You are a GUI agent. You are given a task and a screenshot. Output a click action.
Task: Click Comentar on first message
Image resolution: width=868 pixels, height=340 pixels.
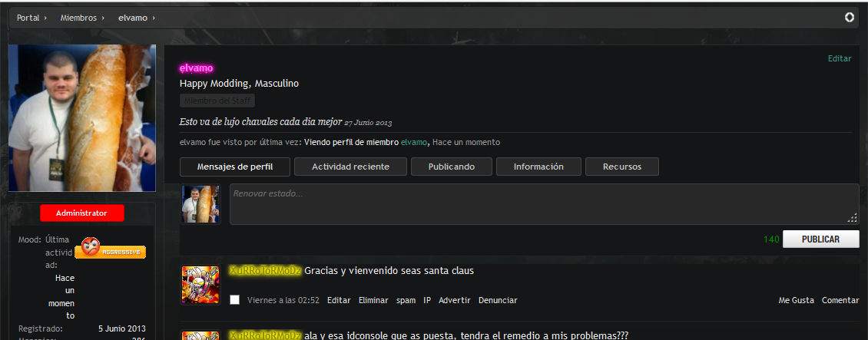(x=840, y=300)
